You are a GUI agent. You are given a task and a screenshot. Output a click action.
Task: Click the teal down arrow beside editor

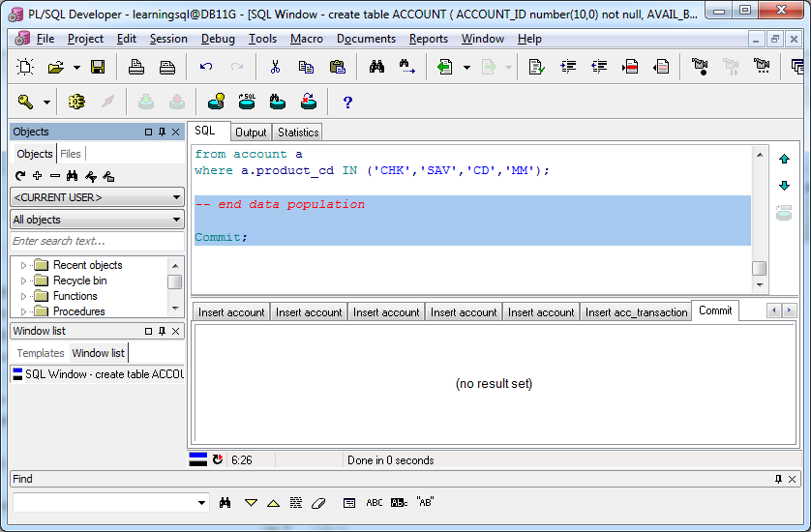(x=784, y=185)
